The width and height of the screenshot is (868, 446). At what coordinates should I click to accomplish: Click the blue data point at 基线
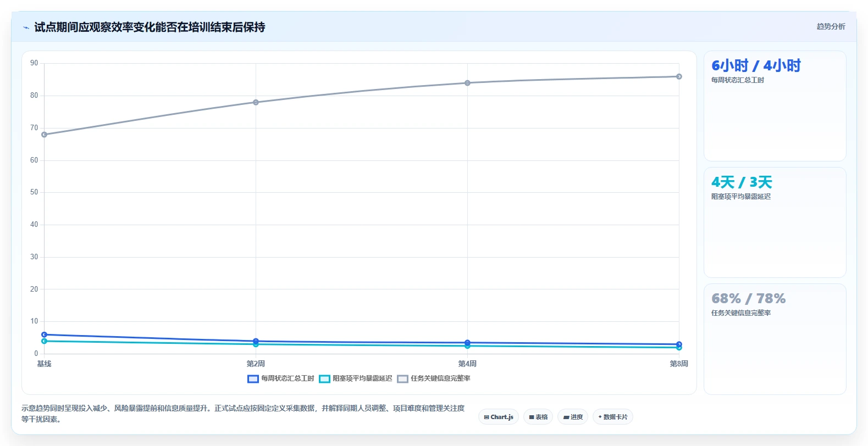pyautogui.click(x=44, y=335)
